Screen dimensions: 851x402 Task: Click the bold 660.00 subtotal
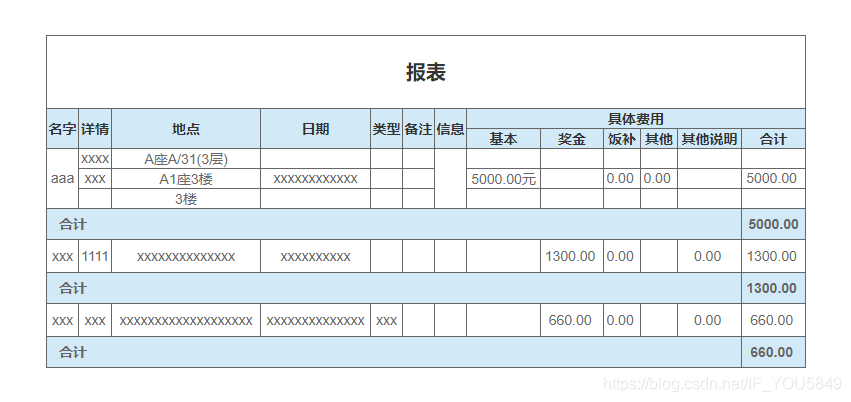click(x=773, y=352)
